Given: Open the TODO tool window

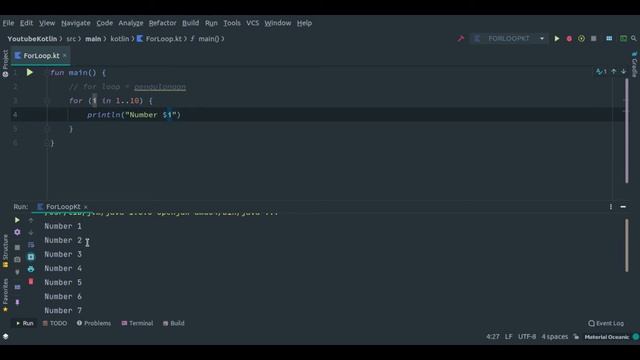Looking at the screenshot, I should pos(55,323).
